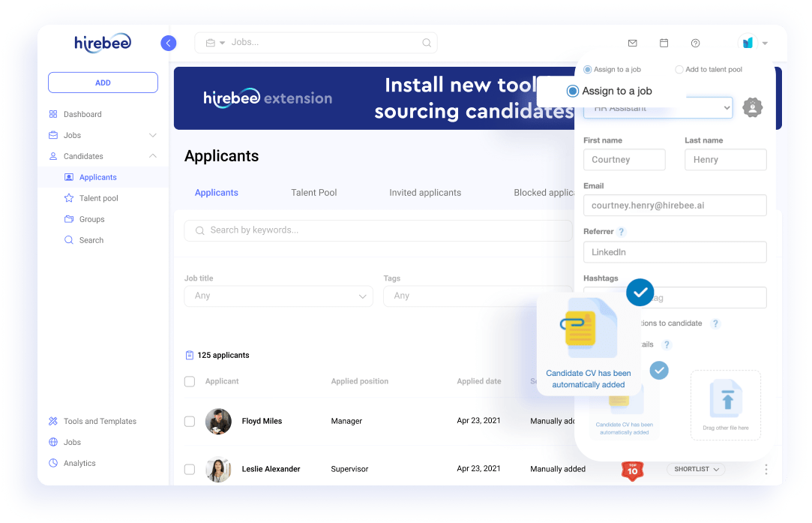812x523 pixels.
Task: Toggle the select-all applicants checkbox
Action: click(x=190, y=381)
